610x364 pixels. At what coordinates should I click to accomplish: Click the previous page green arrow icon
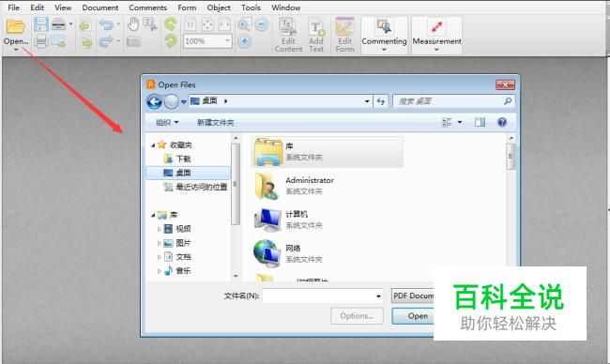tap(84, 25)
